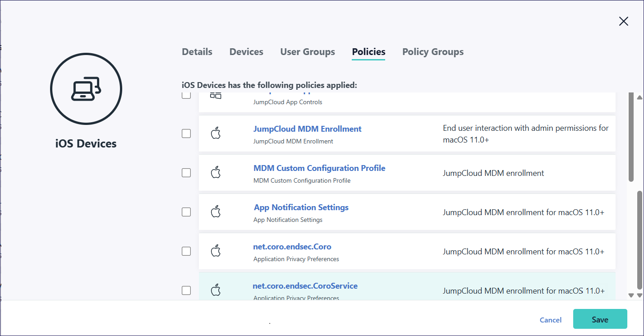
Task: Switch to the Details tab
Action: (x=197, y=52)
